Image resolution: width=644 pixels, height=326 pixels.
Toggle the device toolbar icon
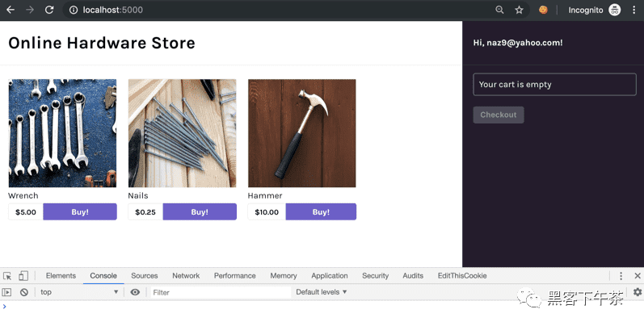(x=23, y=275)
